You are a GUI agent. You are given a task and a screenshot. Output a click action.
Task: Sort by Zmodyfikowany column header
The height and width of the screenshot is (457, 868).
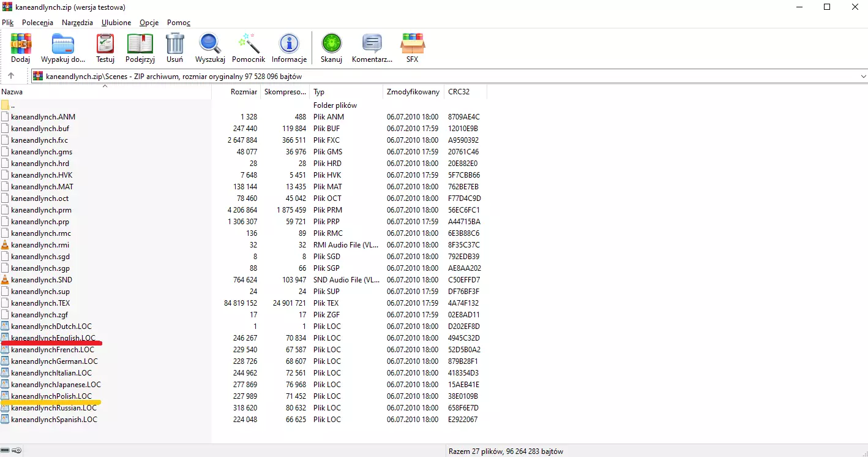(413, 92)
